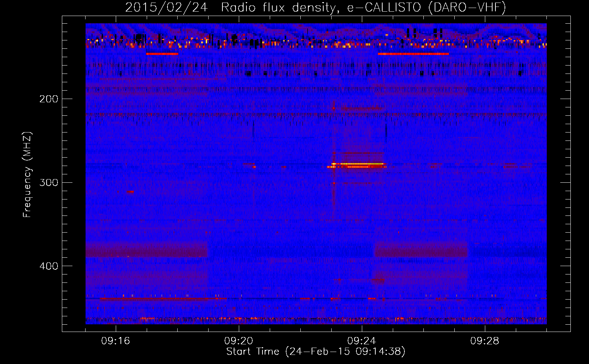Click the 09:24 time tick label

click(362, 341)
